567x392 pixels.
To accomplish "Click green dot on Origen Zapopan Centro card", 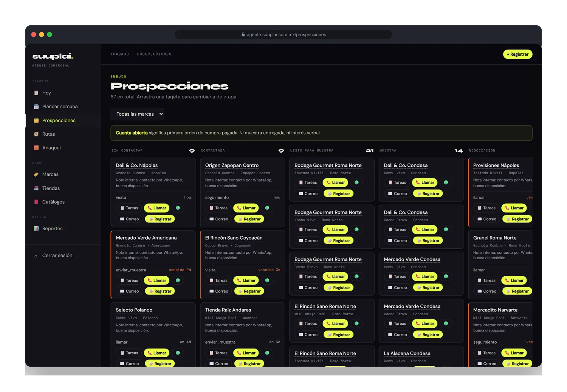I will point(267,208).
